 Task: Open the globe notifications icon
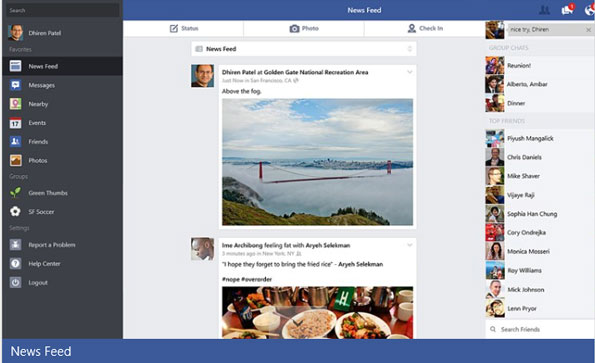(590, 10)
